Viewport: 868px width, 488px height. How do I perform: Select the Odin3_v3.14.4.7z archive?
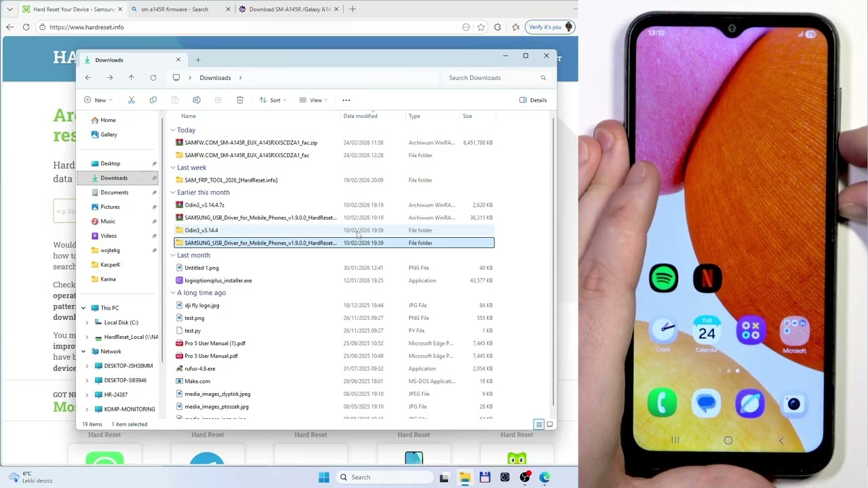pos(204,205)
